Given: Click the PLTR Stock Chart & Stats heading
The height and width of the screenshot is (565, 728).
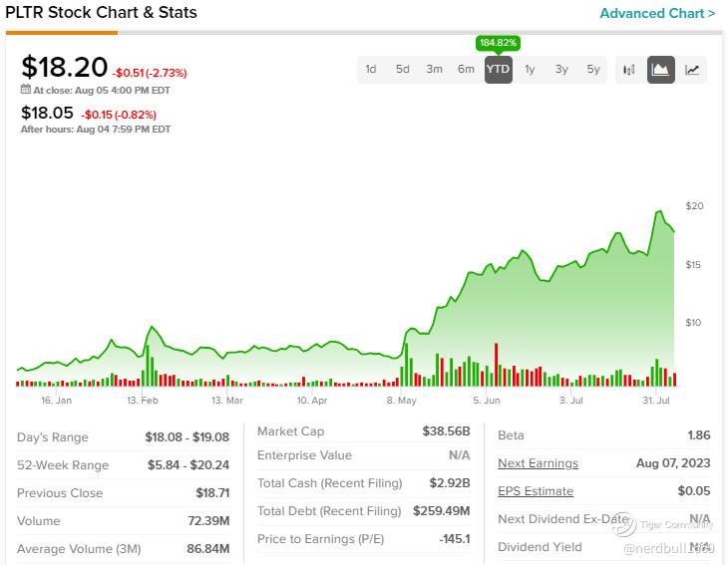Looking at the screenshot, I should 101,13.
